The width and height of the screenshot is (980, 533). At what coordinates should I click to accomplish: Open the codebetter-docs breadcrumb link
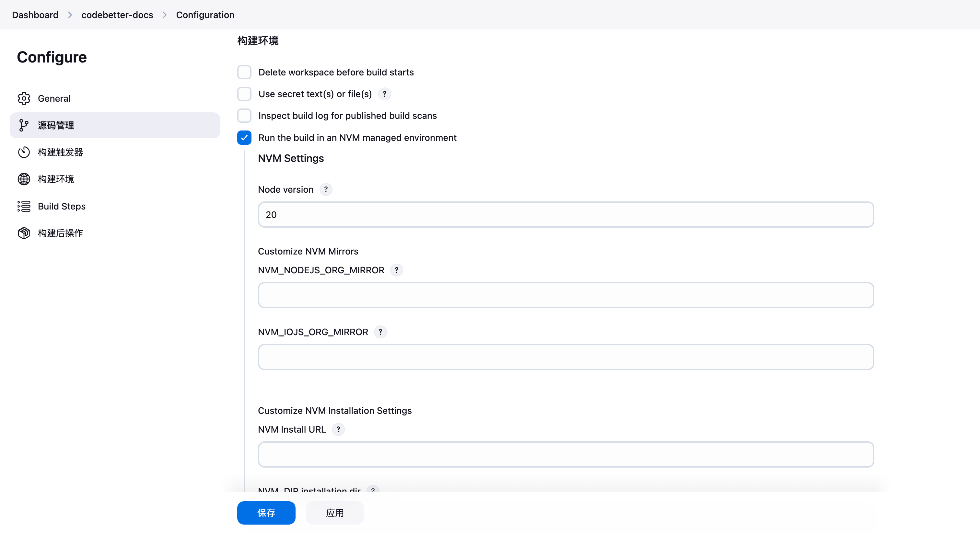click(x=117, y=15)
